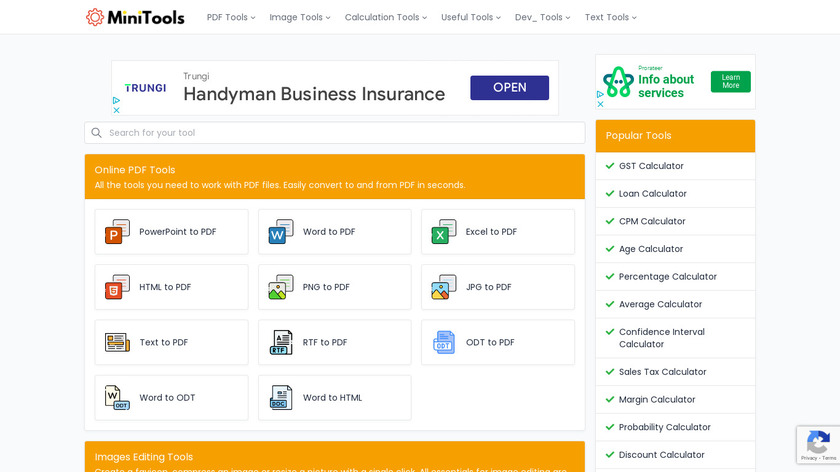Open the PowerPoint to PDF icon
The height and width of the screenshot is (472, 840).
click(x=117, y=231)
